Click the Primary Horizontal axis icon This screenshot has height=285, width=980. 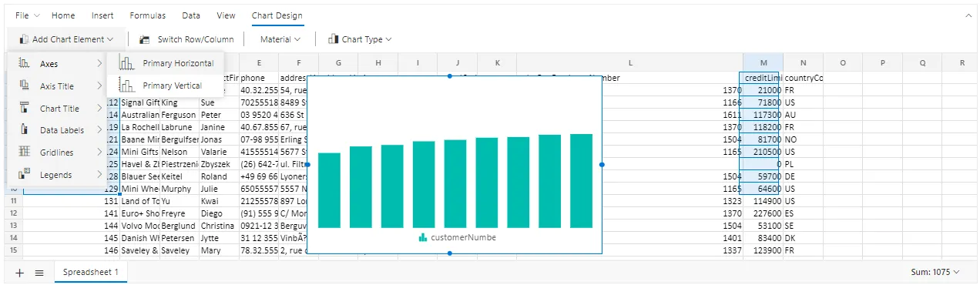coord(126,63)
